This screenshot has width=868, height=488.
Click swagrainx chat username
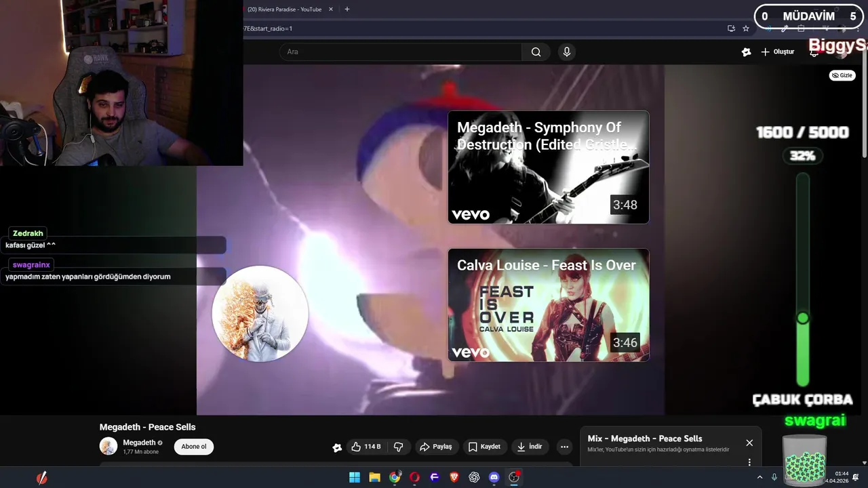31,265
